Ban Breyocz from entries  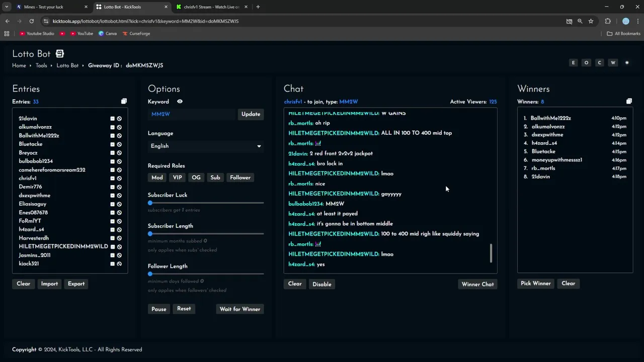tap(119, 153)
